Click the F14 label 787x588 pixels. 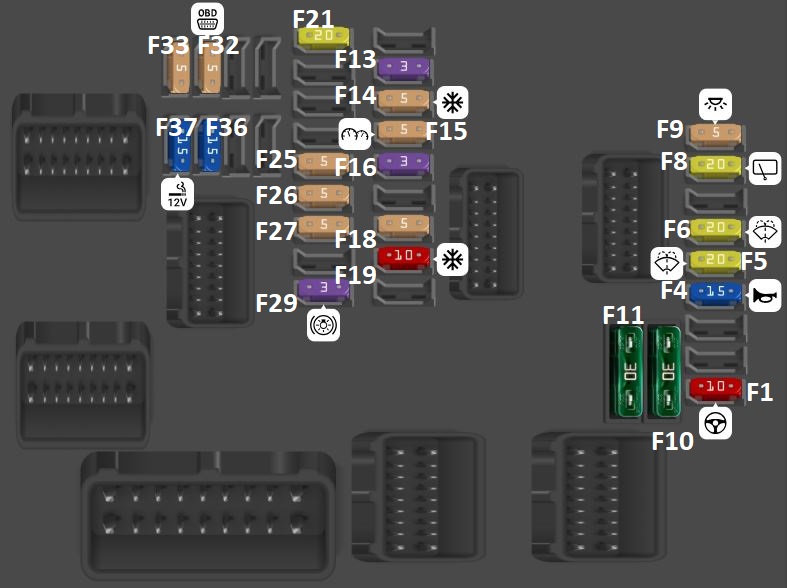pos(355,95)
